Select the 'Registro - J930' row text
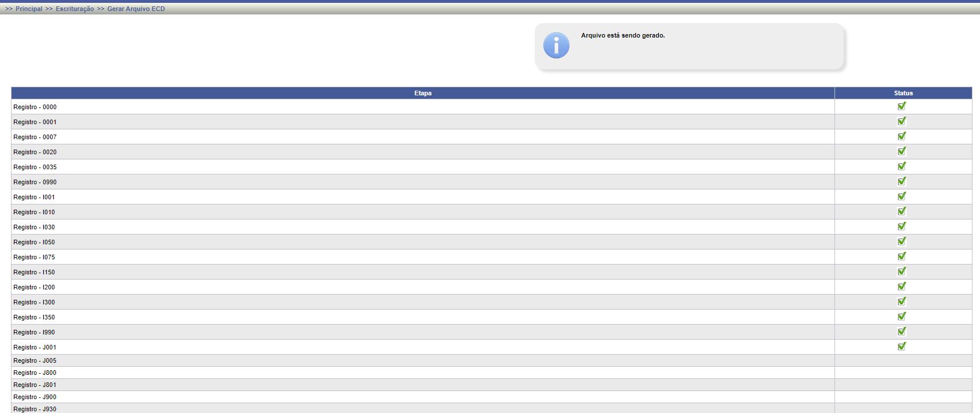 (35, 409)
